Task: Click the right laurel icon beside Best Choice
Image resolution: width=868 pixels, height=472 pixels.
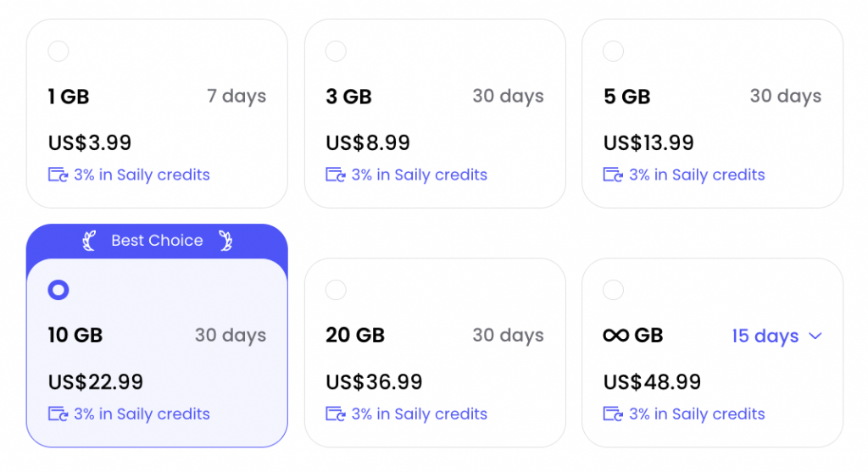Action: click(x=225, y=241)
